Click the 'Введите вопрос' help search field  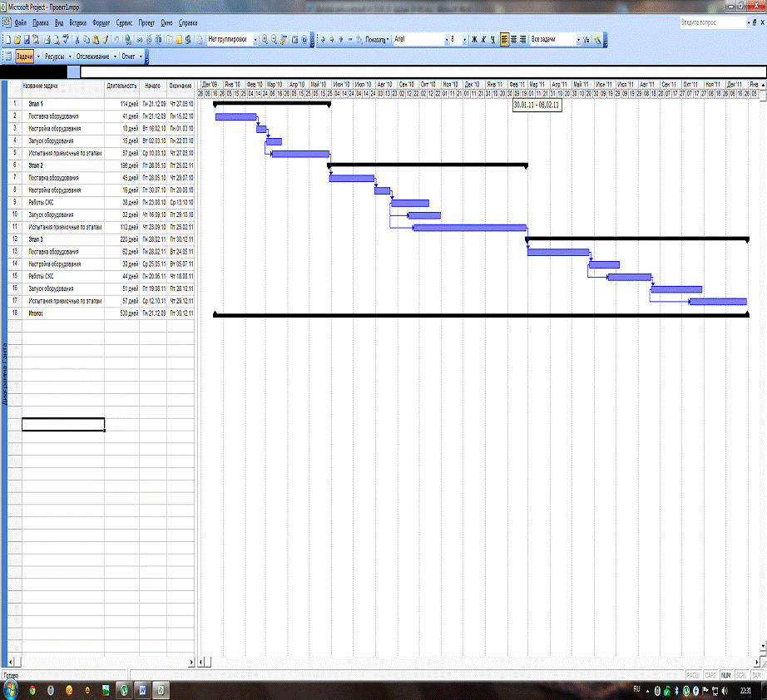click(x=711, y=23)
